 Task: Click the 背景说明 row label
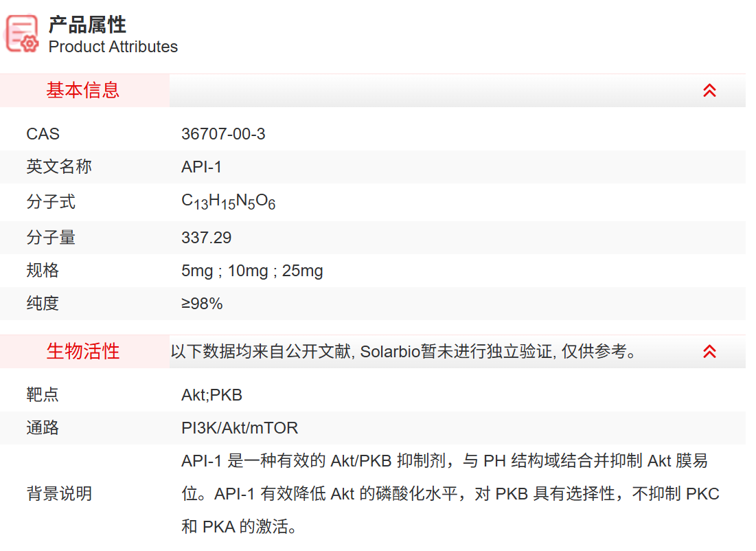(x=59, y=494)
